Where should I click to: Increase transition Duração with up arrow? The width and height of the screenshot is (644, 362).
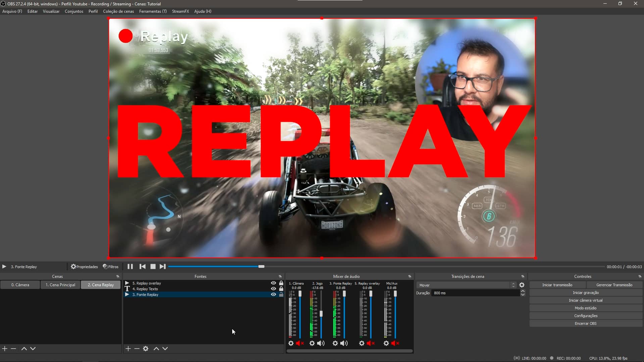click(x=523, y=291)
